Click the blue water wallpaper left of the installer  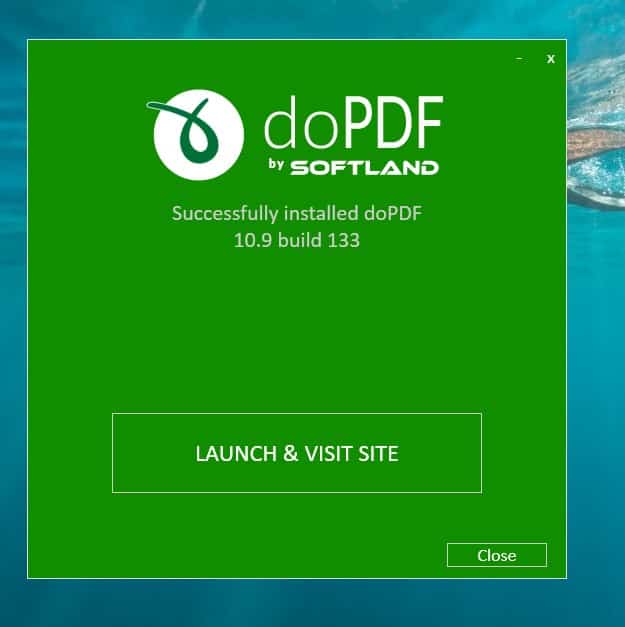pyautogui.click(x=13, y=312)
